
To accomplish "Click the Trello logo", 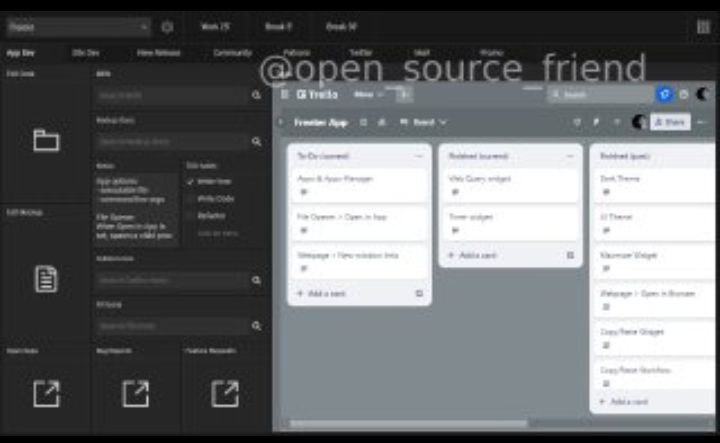I will [317, 95].
